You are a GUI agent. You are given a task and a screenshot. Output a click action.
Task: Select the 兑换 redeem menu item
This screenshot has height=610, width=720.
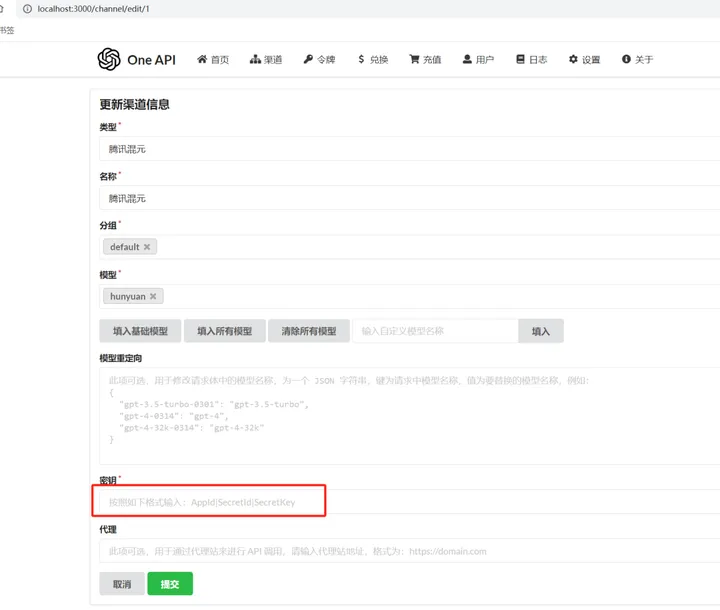pyautogui.click(x=373, y=59)
